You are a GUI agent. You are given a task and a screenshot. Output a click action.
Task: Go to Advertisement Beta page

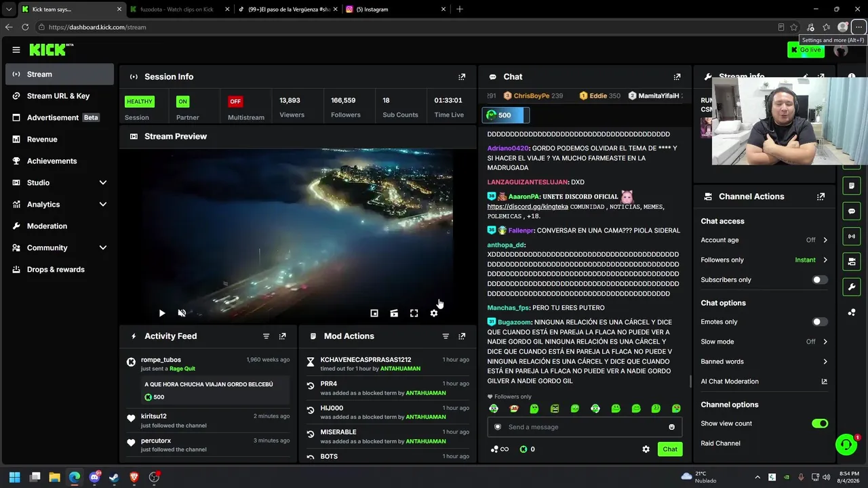click(x=60, y=118)
